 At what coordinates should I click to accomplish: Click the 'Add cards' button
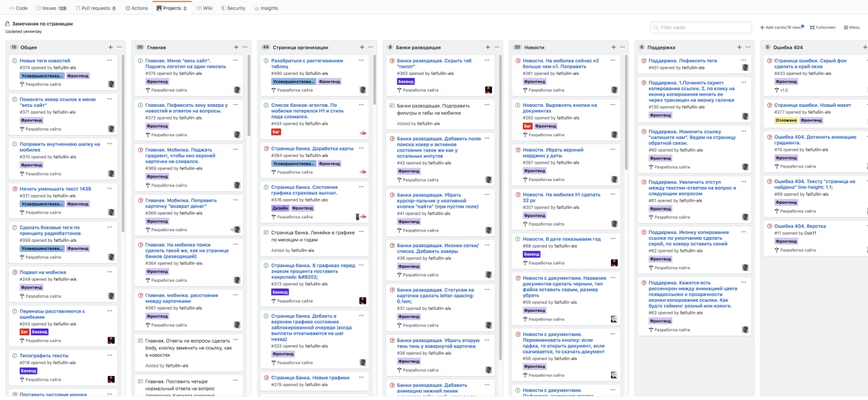coord(780,27)
